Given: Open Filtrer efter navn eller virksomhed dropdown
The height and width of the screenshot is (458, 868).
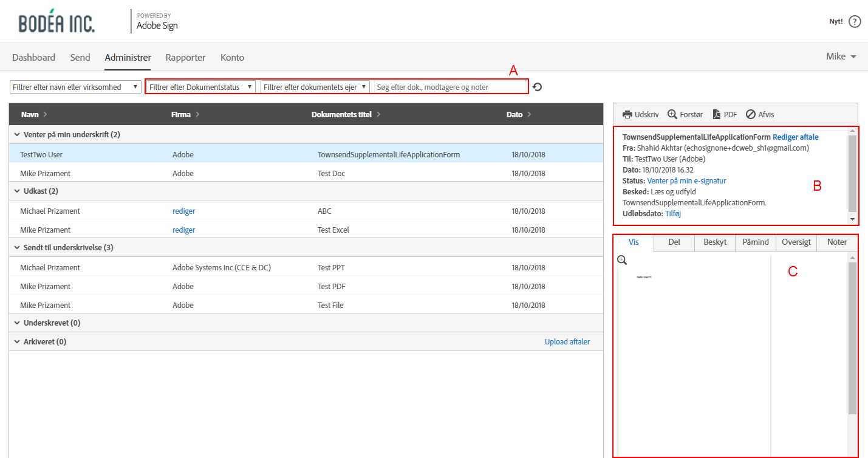Looking at the screenshot, I should [75, 87].
